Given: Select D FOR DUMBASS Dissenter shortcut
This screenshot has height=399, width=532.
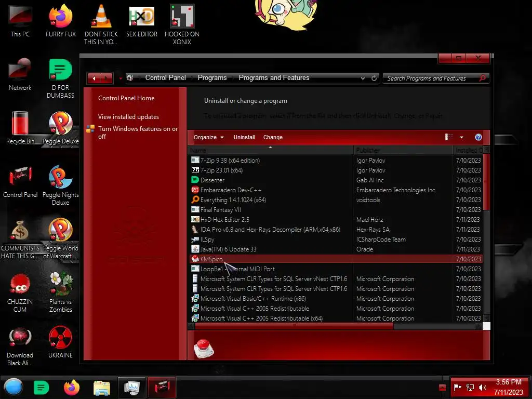Looking at the screenshot, I should click(60, 78).
